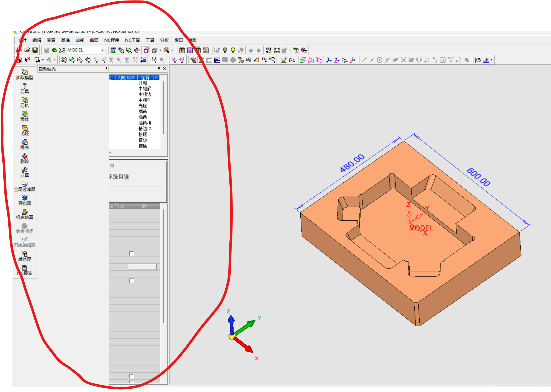
Task: Click the input field in parameter table
Action: 142,267
